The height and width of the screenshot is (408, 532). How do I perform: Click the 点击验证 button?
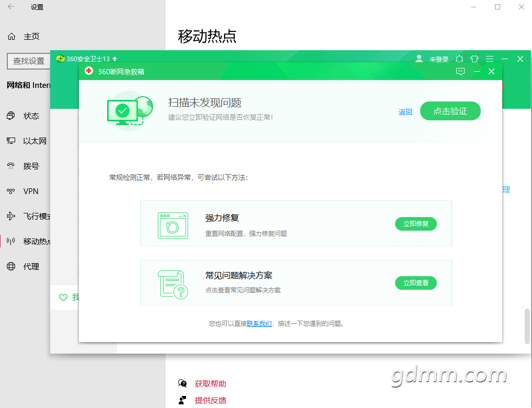(x=450, y=111)
